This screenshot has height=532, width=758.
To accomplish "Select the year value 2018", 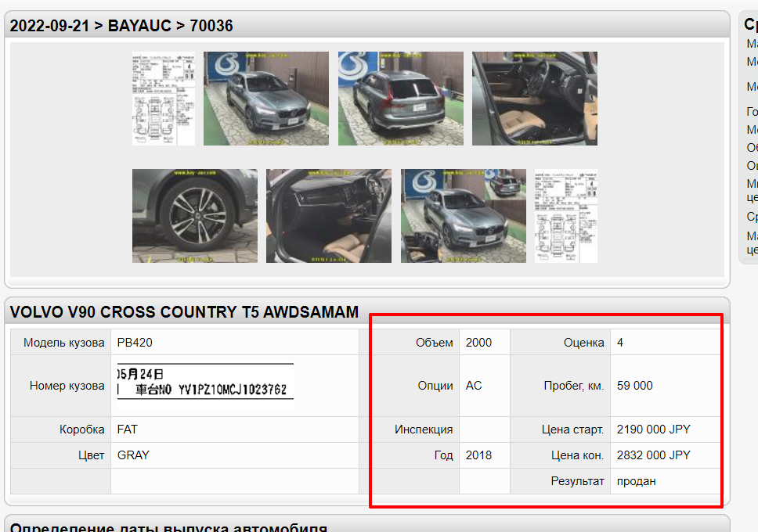I will click(478, 455).
